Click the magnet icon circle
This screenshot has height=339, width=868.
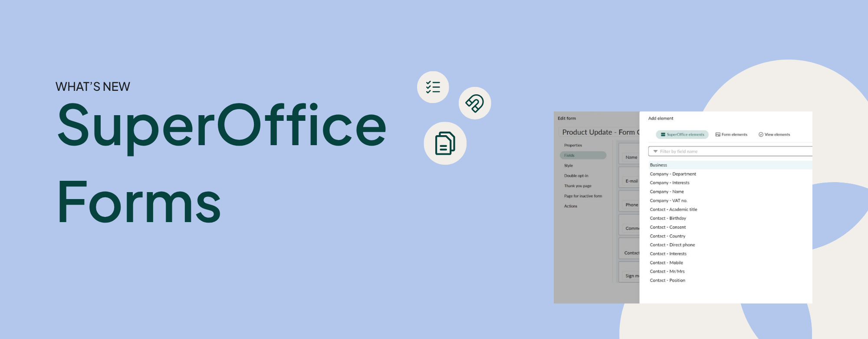click(474, 103)
